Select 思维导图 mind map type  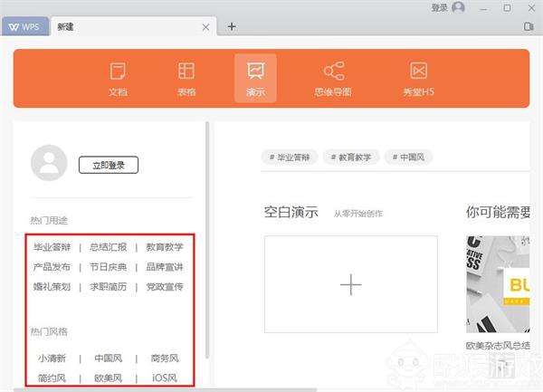(x=333, y=79)
